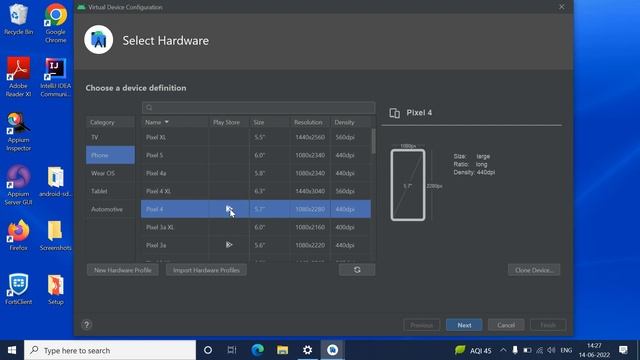This screenshot has height=360, width=640.
Task: Open Recycle Bin desktop icon
Action: pyautogui.click(x=18, y=19)
